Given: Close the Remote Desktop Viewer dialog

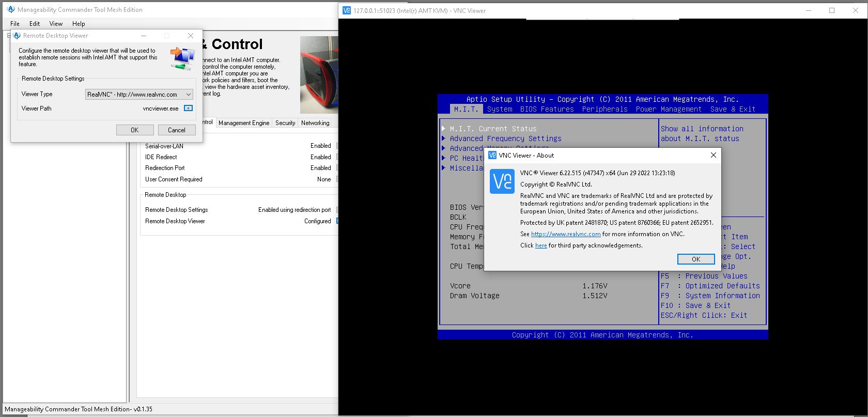Looking at the screenshot, I should click(x=191, y=36).
